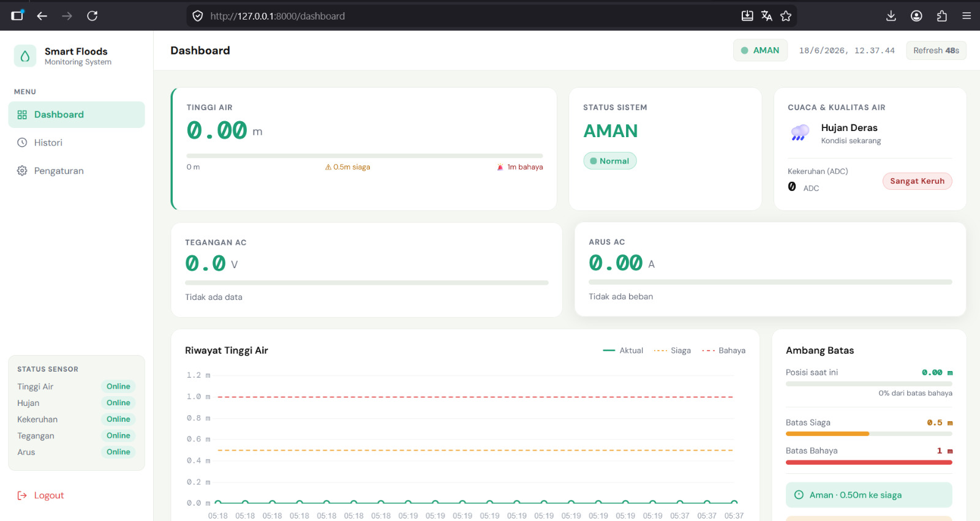Image resolution: width=980 pixels, height=521 pixels.
Task: Bookmark this page with the star icon
Action: coord(786,16)
